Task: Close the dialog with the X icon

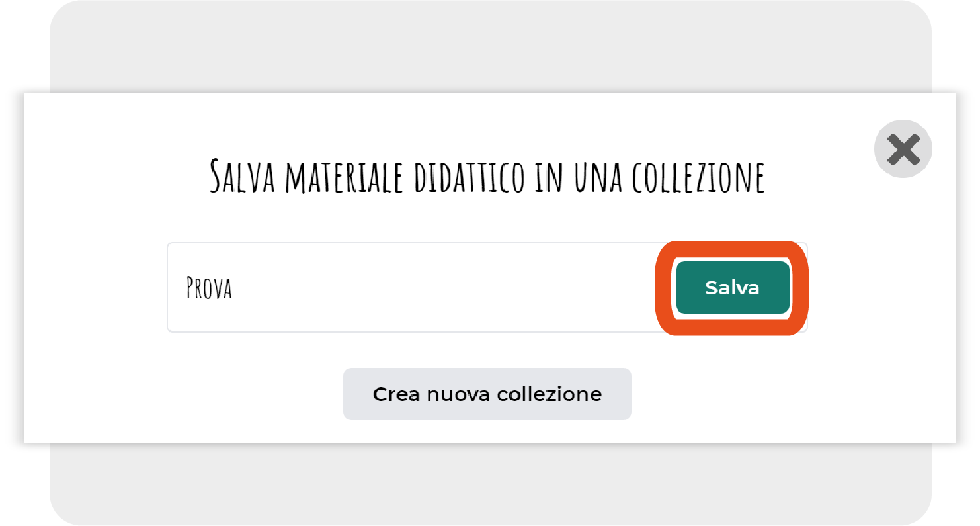Action: (x=903, y=149)
